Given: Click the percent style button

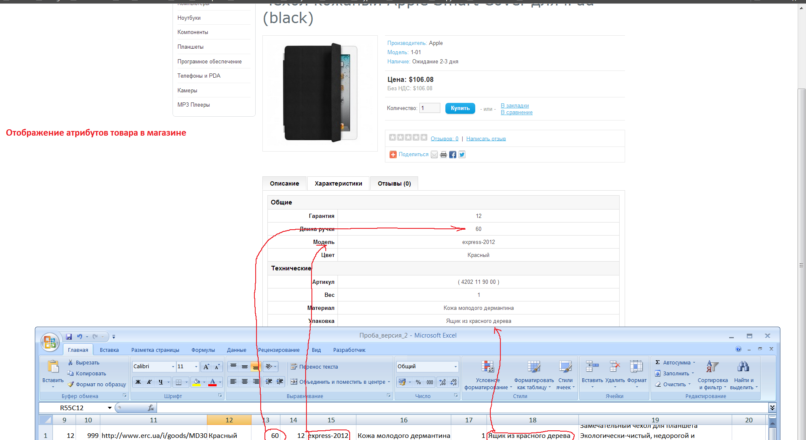Looking at the screenshot, I should click(x=418, y=382).
